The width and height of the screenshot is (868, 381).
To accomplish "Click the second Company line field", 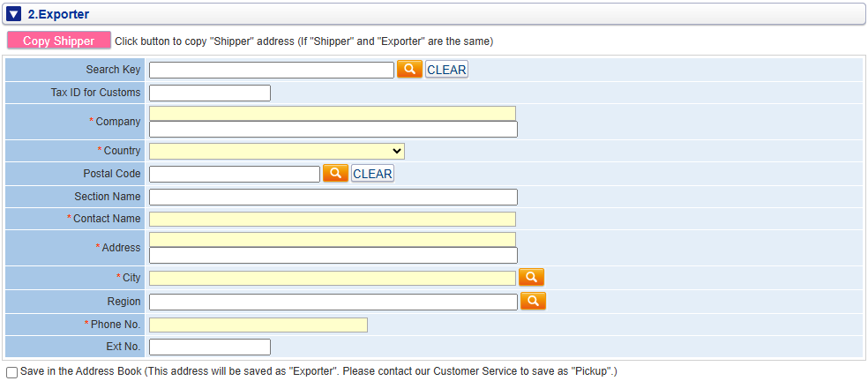I will [x=333, y=129].
